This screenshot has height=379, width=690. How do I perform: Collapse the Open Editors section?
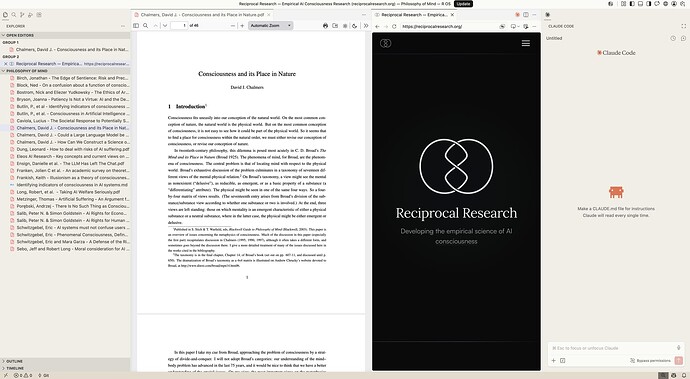[x=65, y=35]
